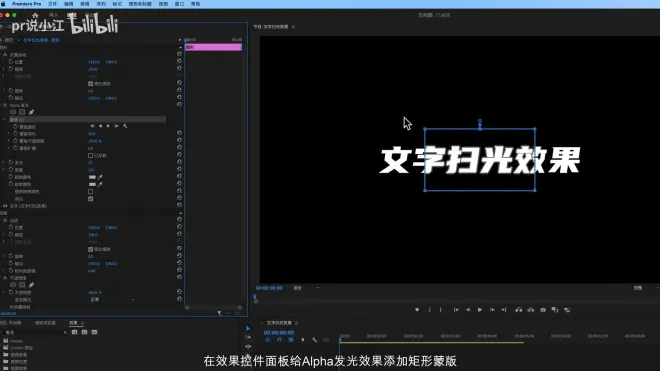
Task: Switch to the 媒体浏览器 tab
Action: pyautogui.click(x=45, y=323)
